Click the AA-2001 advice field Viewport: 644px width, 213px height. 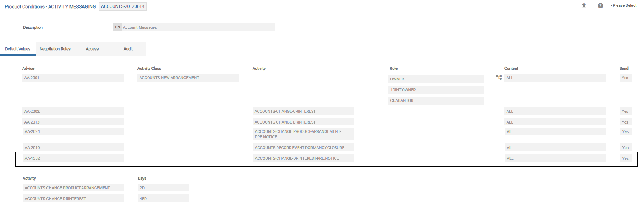pyautogui.click(x=73, y=78)
